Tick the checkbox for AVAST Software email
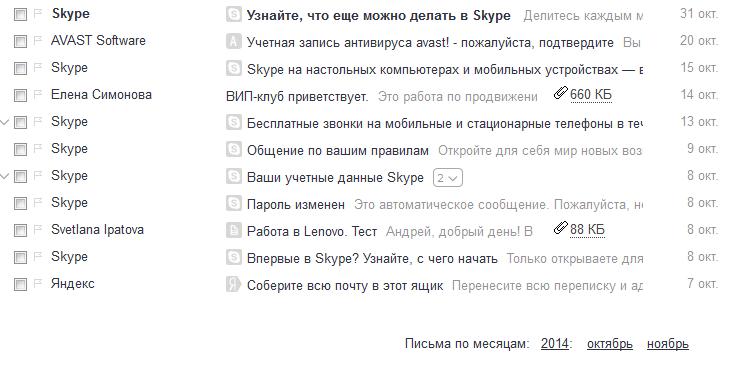This screenshot has height=368, width=731. click(20, 42)
